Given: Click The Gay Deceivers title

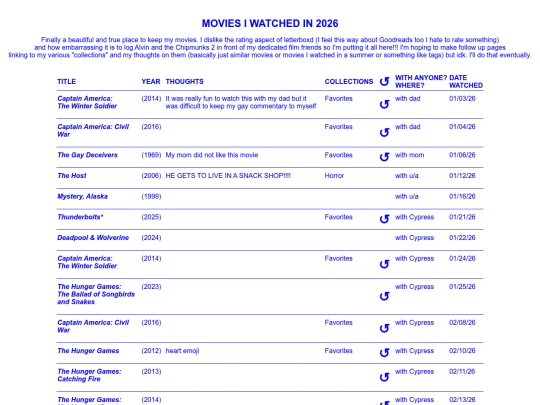Looking at the screenshot, I should pos(87,155).
